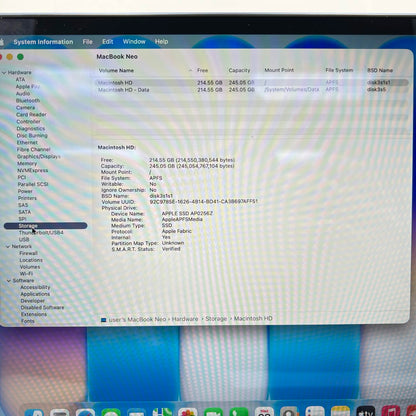This screenshot has width=416, height=416.
Task: Sort by the BSD Name column header
Action: (x=380, y=70)
